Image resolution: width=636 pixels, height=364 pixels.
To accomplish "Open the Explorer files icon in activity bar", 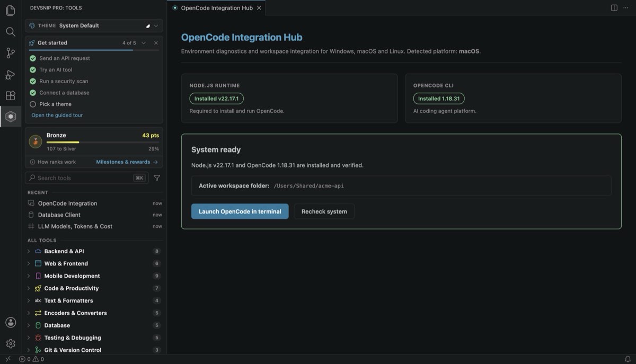I will [x=11, y=11].
